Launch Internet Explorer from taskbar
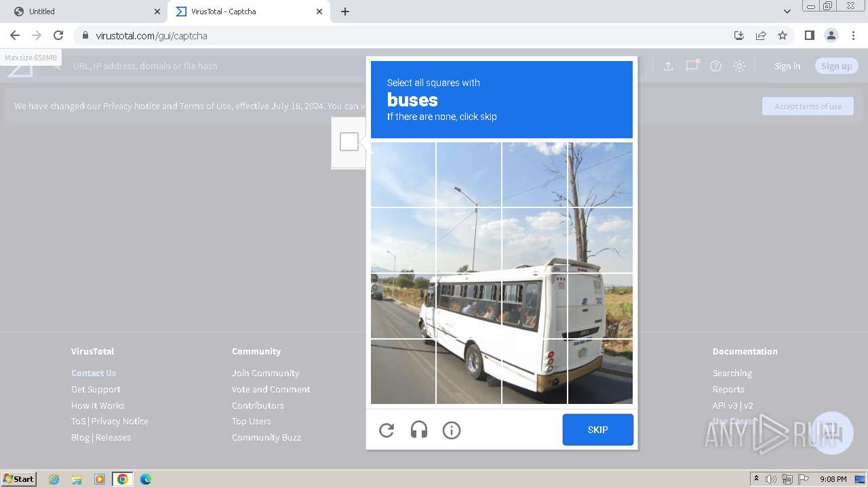868x488 pixels. pyautogui.click(x=54, y=479)
